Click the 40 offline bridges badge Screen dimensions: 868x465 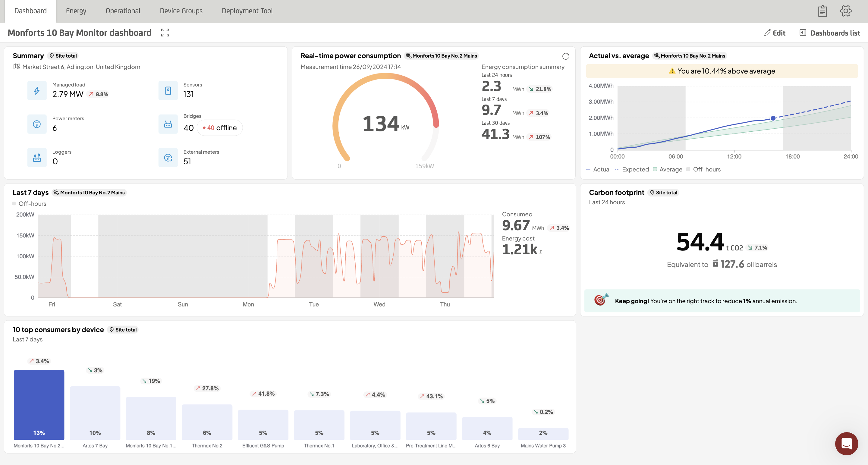click(x=220, y=128)
